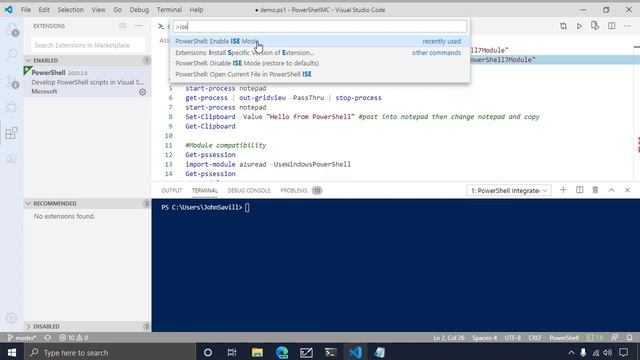This screenshot has width=640, height=360.
Task: Open errors and warnings count in status bar
Action: 73,338
